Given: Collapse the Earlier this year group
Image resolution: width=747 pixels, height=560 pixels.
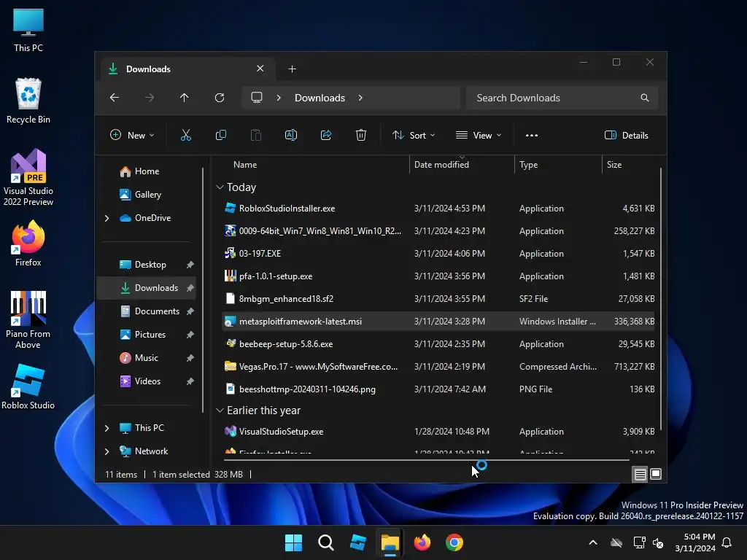Looking at the screenshot, I should tap(220, 410).
